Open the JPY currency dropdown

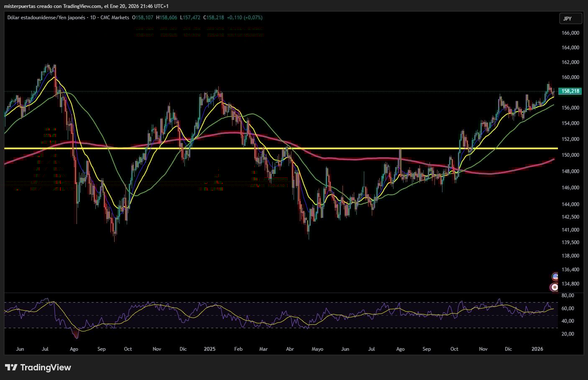tap(570, 18)
